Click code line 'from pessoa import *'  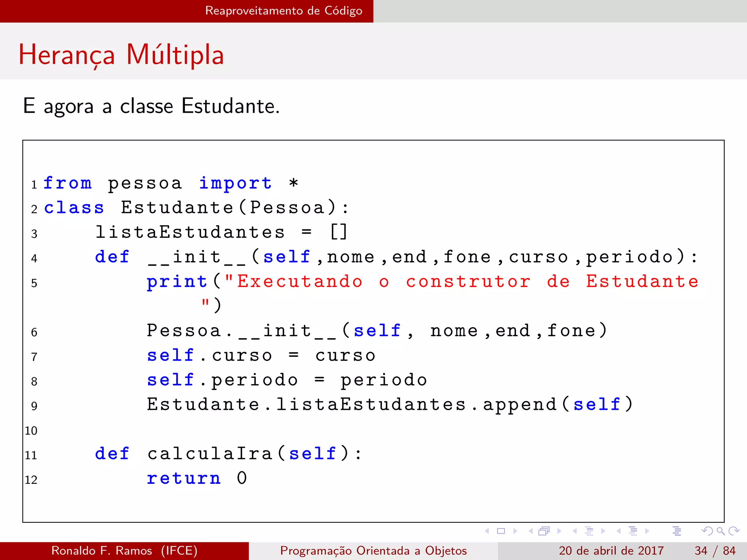coord(171,183)
